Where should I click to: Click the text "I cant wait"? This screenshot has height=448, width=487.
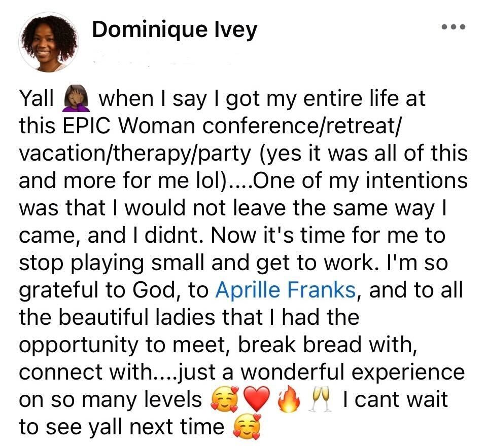pos(395,400)
